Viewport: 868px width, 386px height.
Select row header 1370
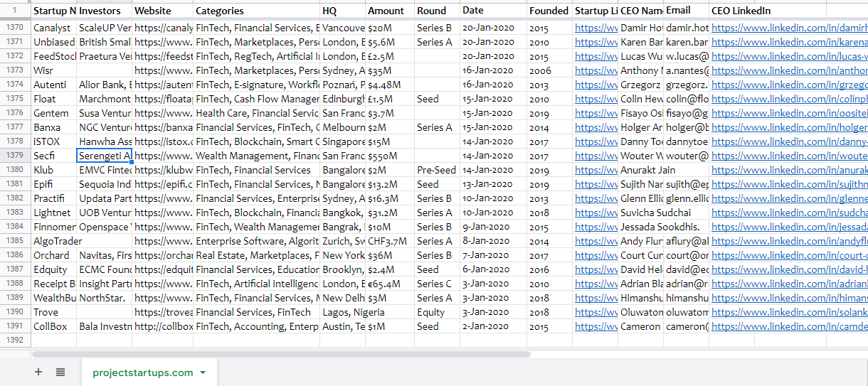tap(15, 28)
